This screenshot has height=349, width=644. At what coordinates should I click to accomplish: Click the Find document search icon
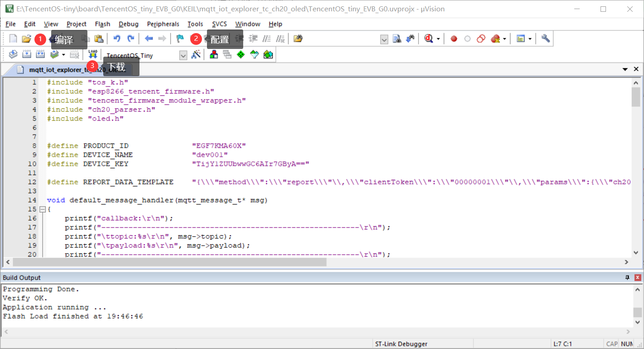(397, 39)
